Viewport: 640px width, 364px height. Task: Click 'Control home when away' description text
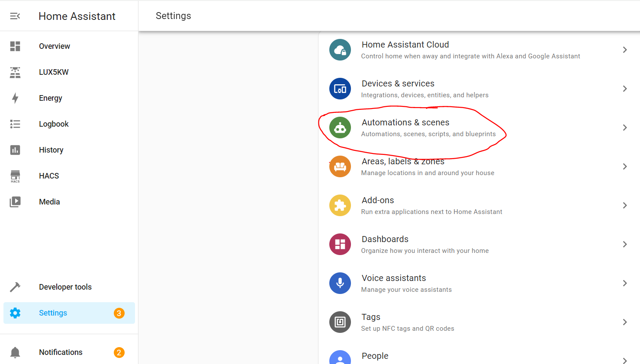(471, 56)
